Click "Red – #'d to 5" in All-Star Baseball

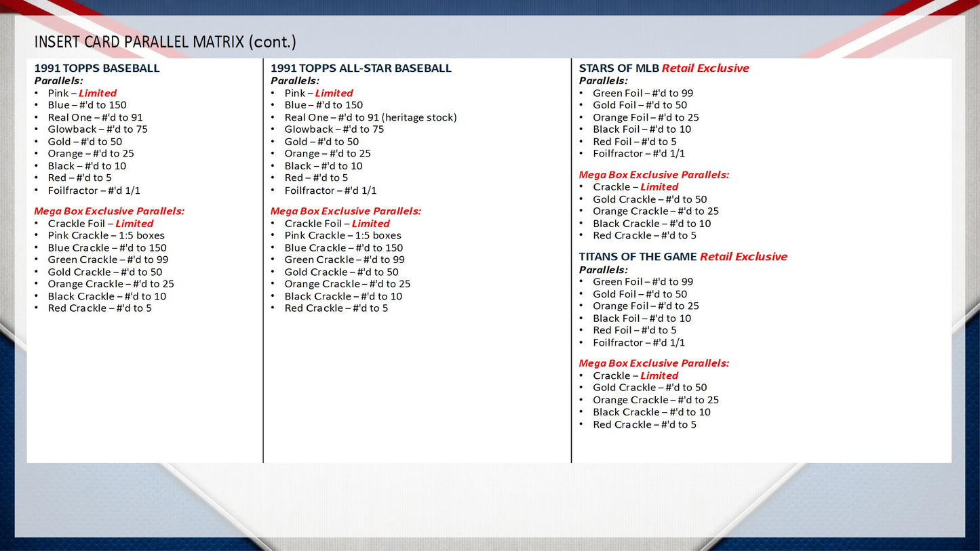pos(317,178)
